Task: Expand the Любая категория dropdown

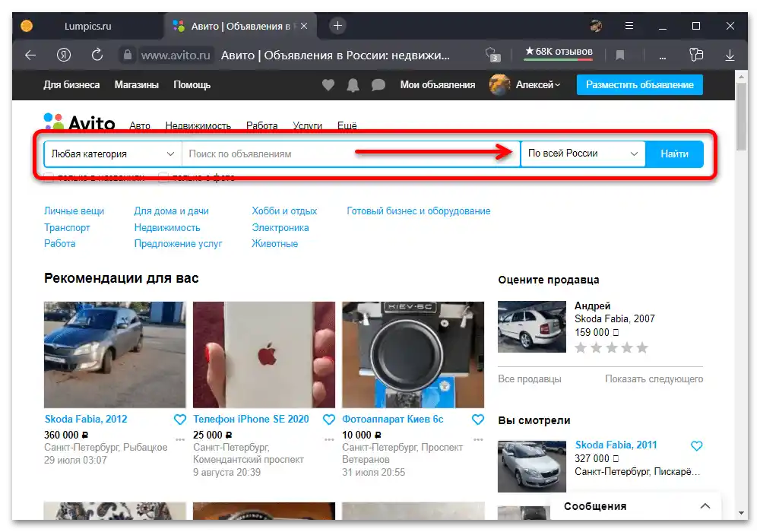Action: point(113,154)
